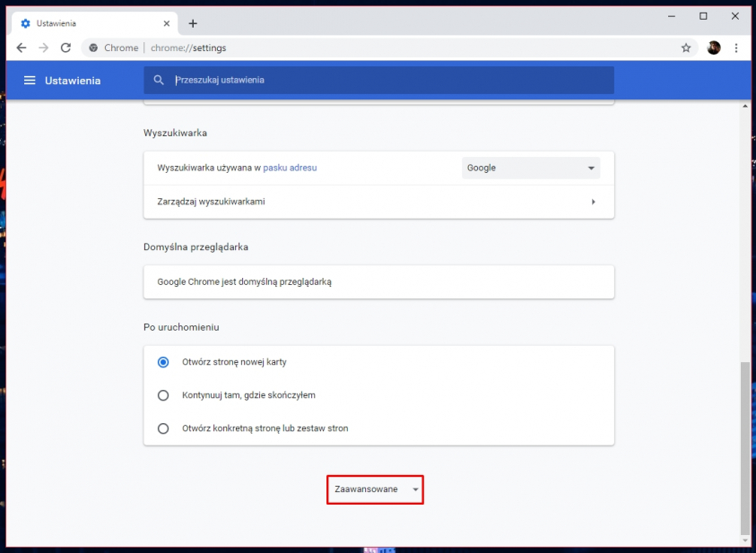This screenshot has width=756, height=553.
Task: Open Chrome's three-dot menu
Action: (736, 48)
